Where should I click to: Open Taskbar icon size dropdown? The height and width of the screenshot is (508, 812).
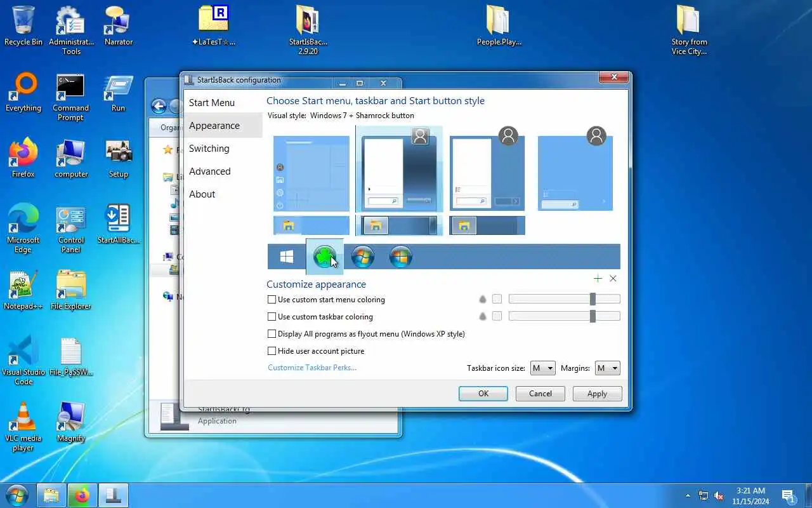point(542,368)
